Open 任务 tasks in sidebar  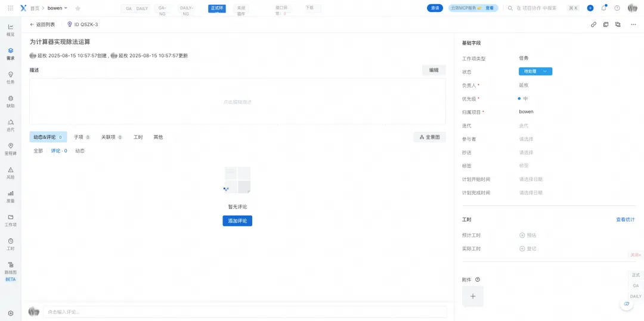click(x=11, y=77)
